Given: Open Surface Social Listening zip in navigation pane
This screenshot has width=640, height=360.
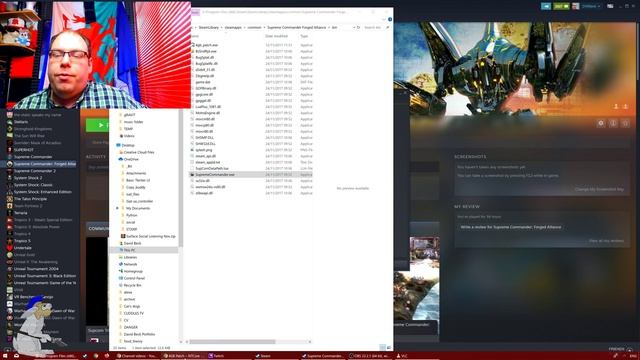Looking at the screenshot, I should pyautogui.click(x=151, y=236).
